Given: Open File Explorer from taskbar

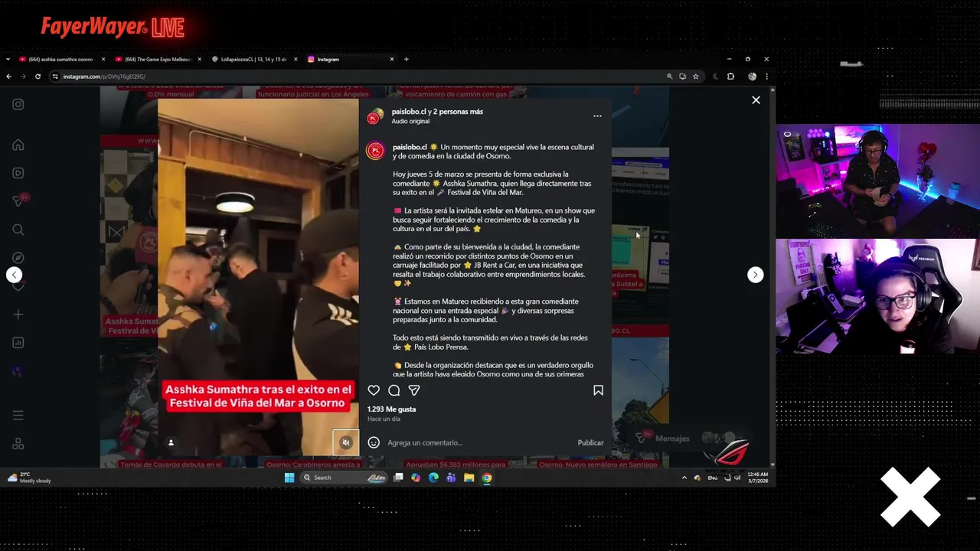Looking at the screenshot, I should point(469,478).
